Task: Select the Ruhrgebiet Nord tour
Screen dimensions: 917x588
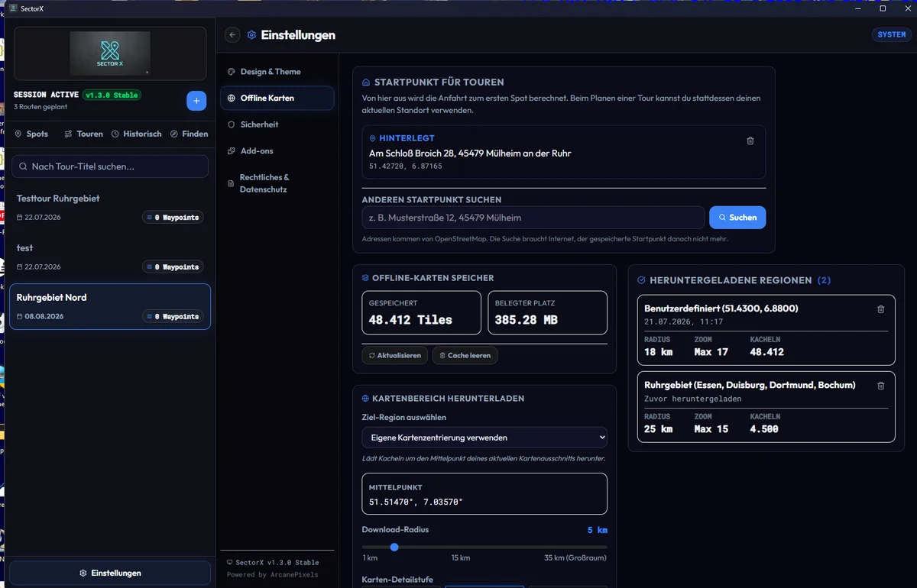Action: [110, 307]
